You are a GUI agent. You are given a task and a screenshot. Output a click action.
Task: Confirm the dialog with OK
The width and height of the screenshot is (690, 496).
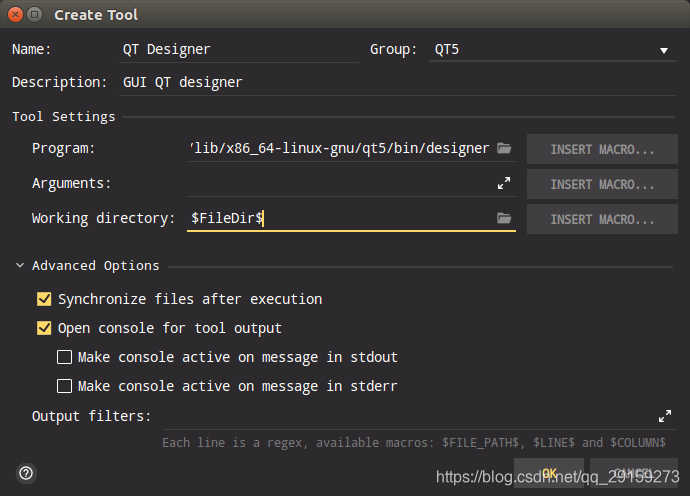[x=549, y=473]
